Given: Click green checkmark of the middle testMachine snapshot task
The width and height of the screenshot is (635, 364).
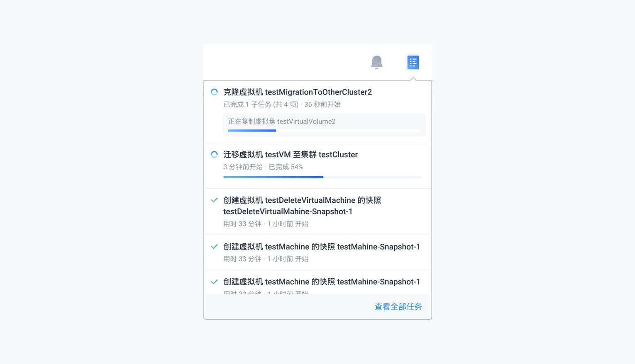Looking at the screenshot, I should point(214,247).
